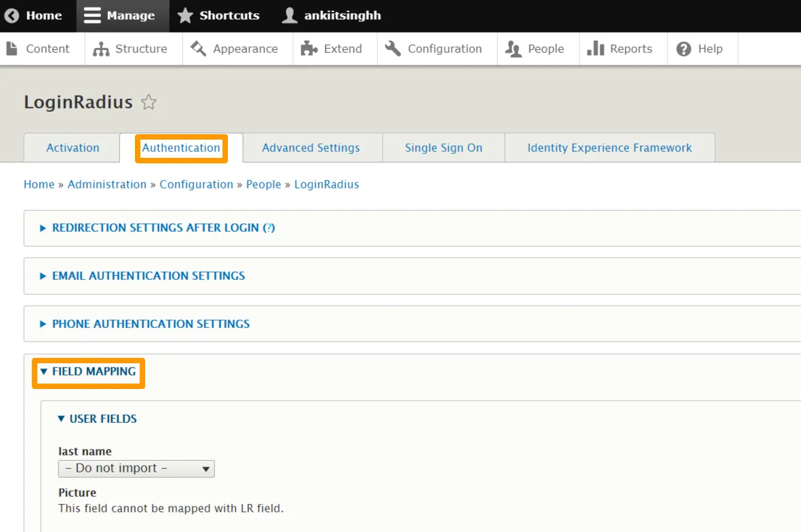Image resolution: width=801 pixels, height=532 pixels.
Task: Toggle the Manage hamburger menu
Action: pos(92,16)
